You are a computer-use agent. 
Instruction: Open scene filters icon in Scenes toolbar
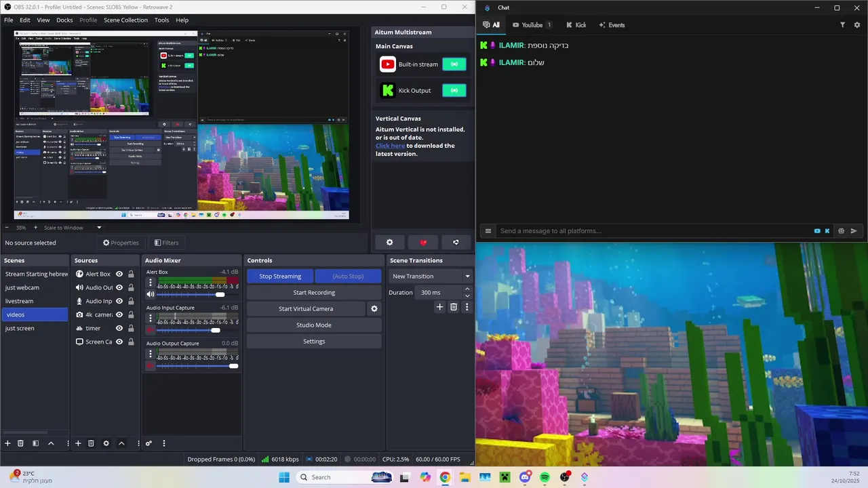(35, 443)
